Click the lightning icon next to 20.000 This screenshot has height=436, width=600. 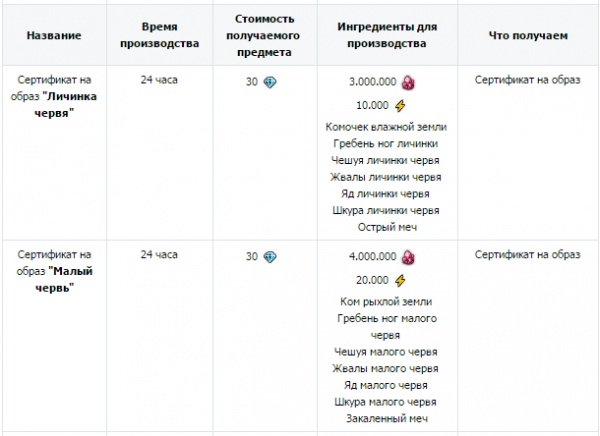point(400,281)
